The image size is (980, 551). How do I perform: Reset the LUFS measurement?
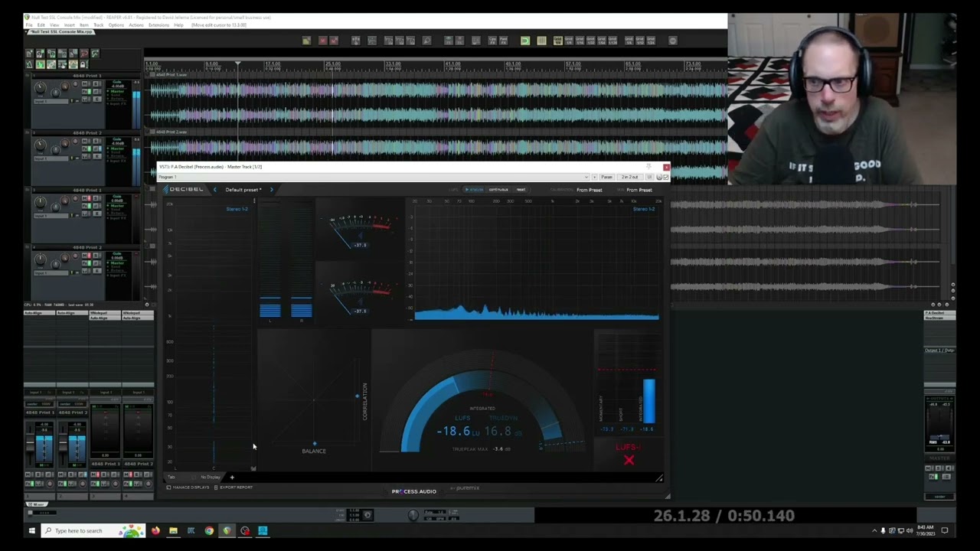521,190
